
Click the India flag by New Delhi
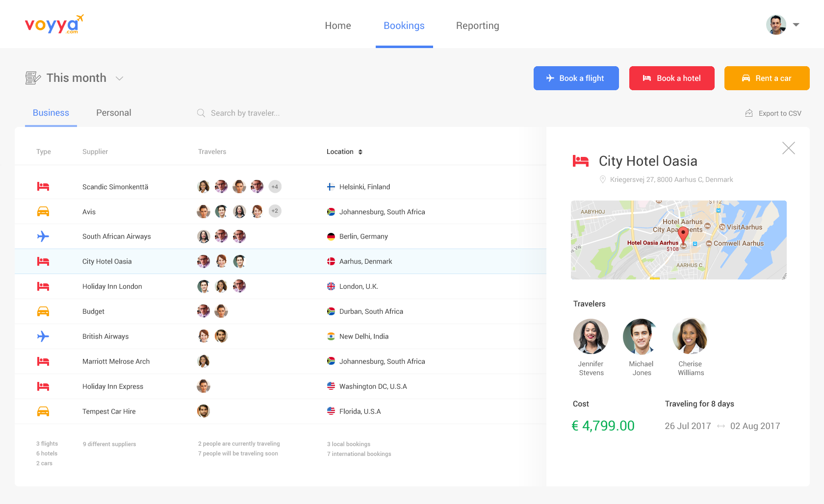click(x=331, y=336)
